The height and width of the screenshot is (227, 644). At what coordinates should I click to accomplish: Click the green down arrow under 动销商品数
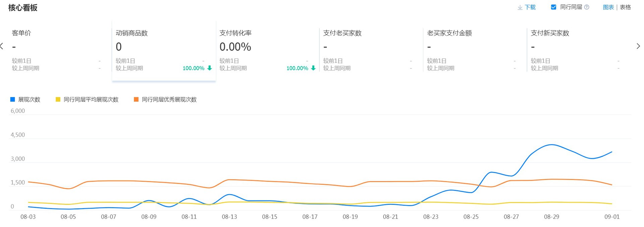(210, 68)
